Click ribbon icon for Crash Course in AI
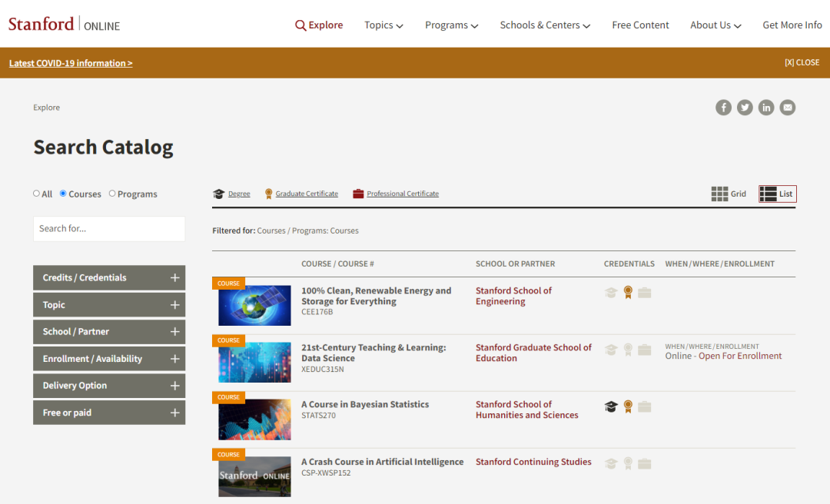 pyautogui.click(x=628, y=463)
